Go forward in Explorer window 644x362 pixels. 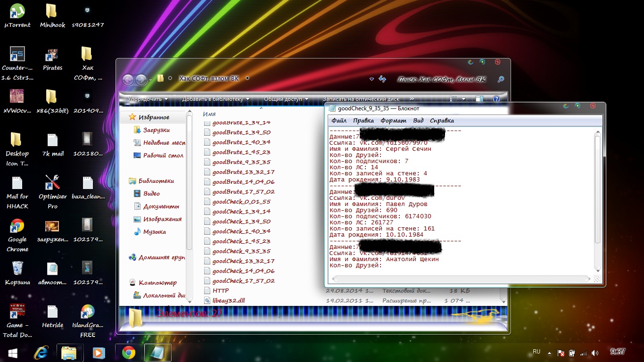tap(141, 80)
